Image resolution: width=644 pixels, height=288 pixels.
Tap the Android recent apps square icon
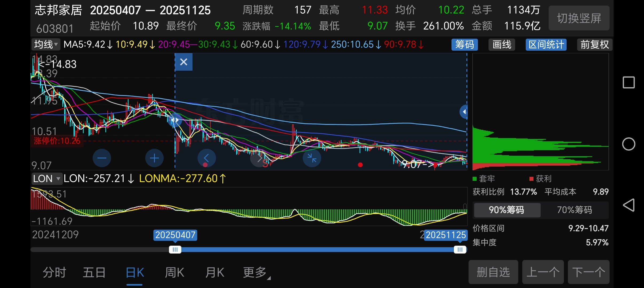pyautogui.click(x=629, y=82)
